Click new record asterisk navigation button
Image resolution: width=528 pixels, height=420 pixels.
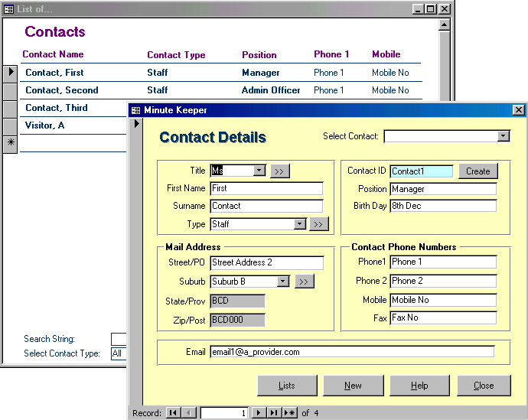[x=290, y=413]
